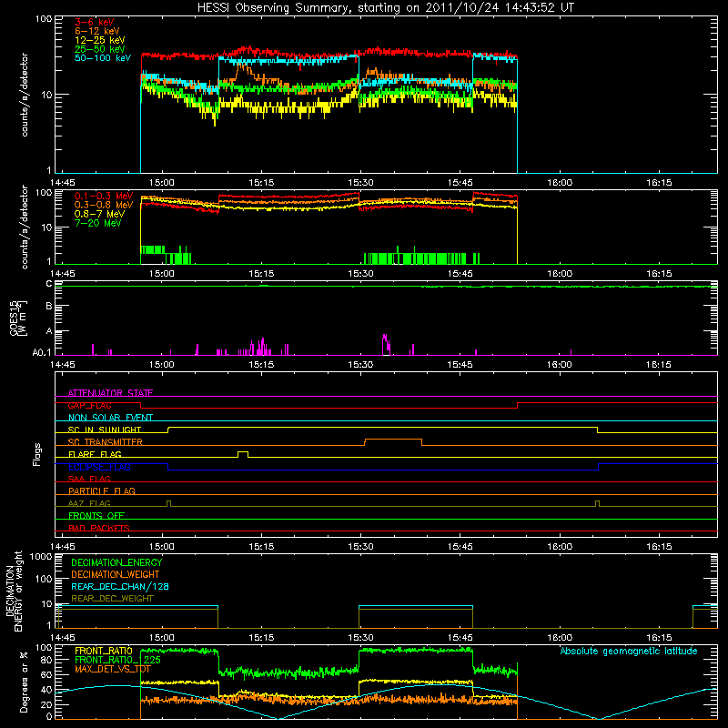This screenshot has height=728, width=728.
Task: Click the 14:45 tick label under decimation panel
Action: [62, 638]
